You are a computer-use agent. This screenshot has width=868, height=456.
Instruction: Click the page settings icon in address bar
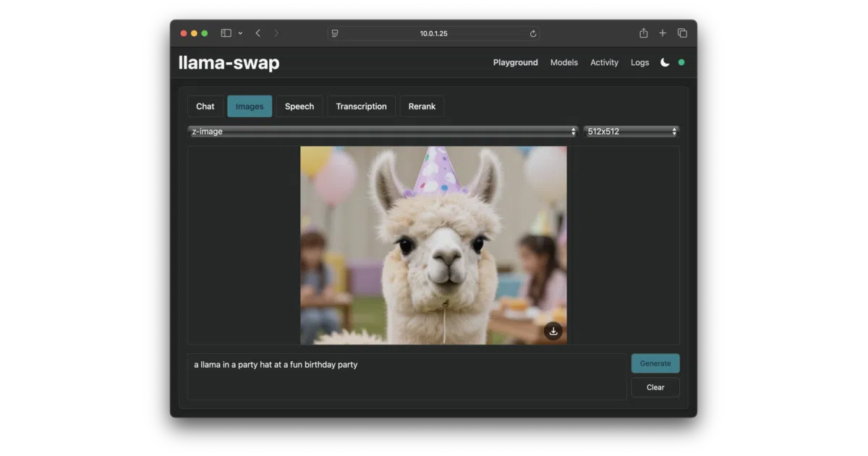(334, 33)
